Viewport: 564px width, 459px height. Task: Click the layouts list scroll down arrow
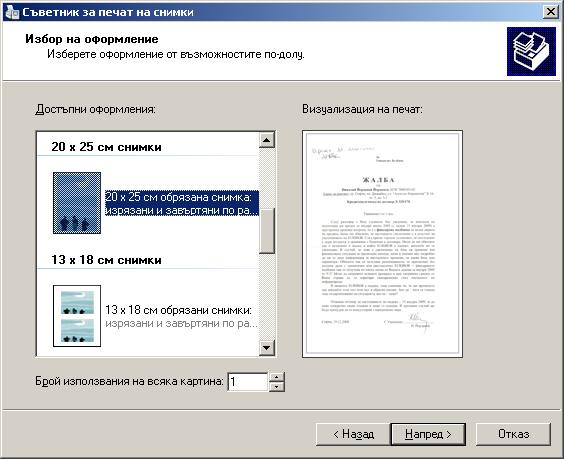tap(267, 347)
